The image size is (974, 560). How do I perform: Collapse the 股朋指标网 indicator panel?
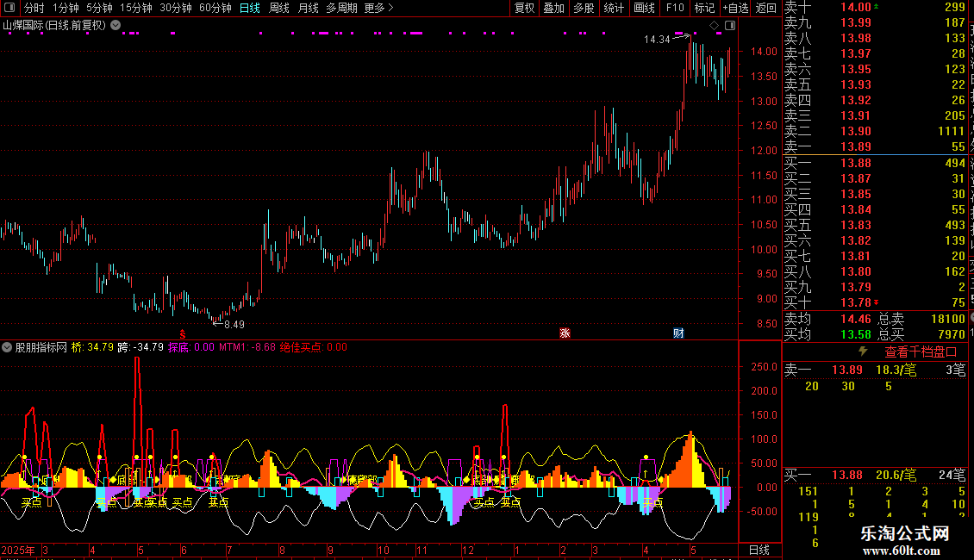pyautogui.click(x=7, y=347)
